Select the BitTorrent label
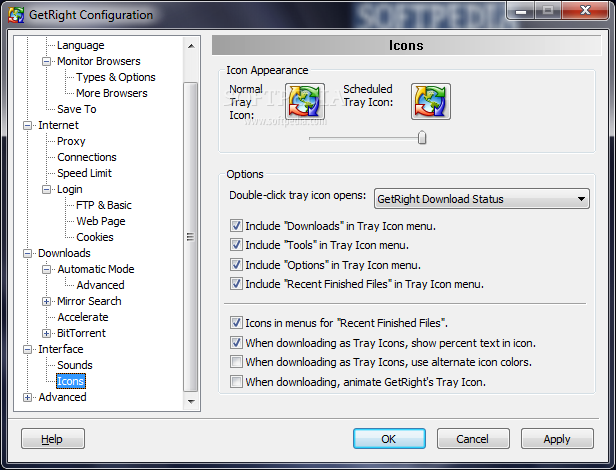616x470 pixels. pyautogui.click(x=81, y=333)
